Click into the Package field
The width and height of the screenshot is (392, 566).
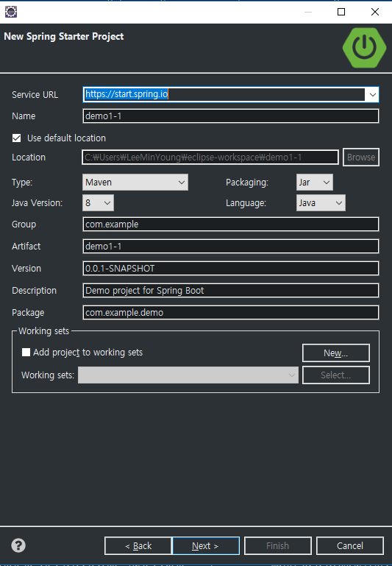click(231, 313)
